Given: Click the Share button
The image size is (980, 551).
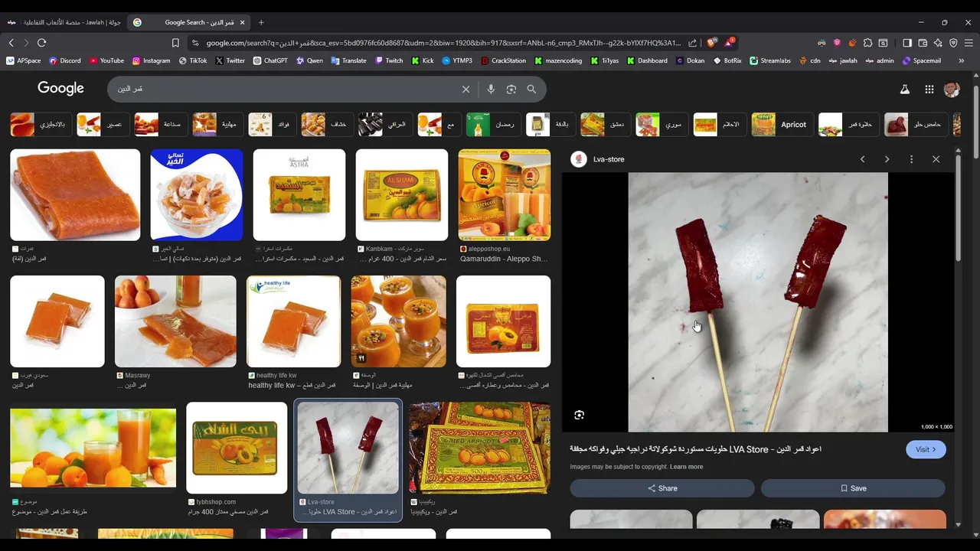Looking at the screenshot, I should coord(662,488).
